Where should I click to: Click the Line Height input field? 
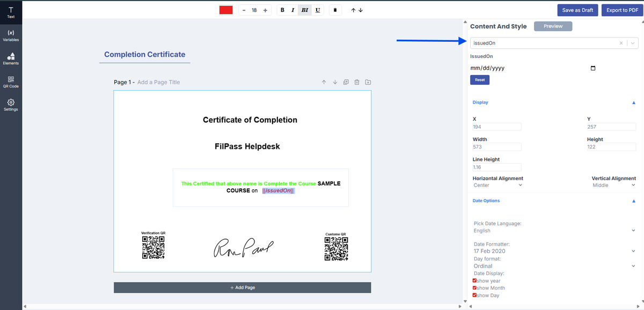point(496,167)
